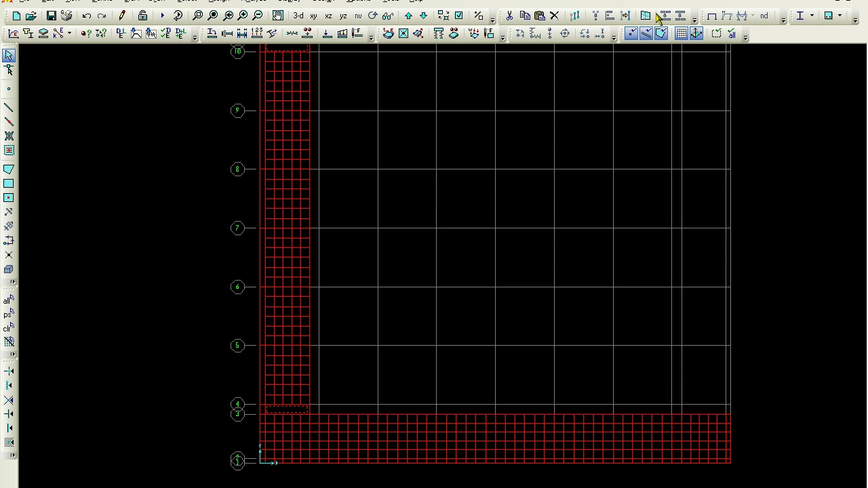The image size is (868, 488).
Task: Create a new model file
Action: tap(16, 16)
